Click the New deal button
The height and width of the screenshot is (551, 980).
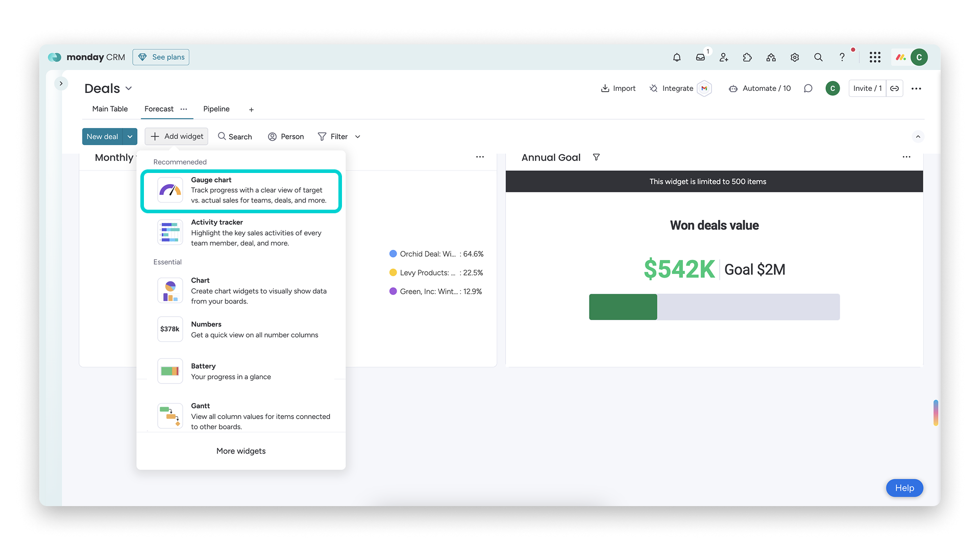click(103, 136)
